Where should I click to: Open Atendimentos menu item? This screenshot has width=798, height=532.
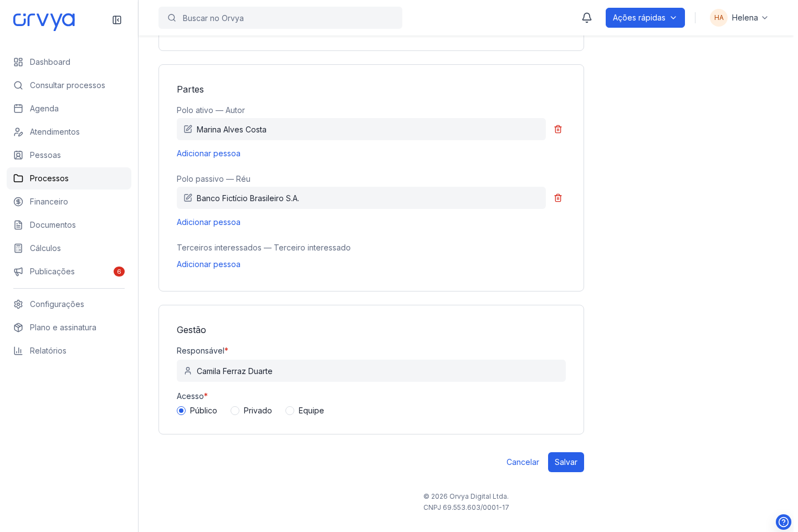pos(69,132)
